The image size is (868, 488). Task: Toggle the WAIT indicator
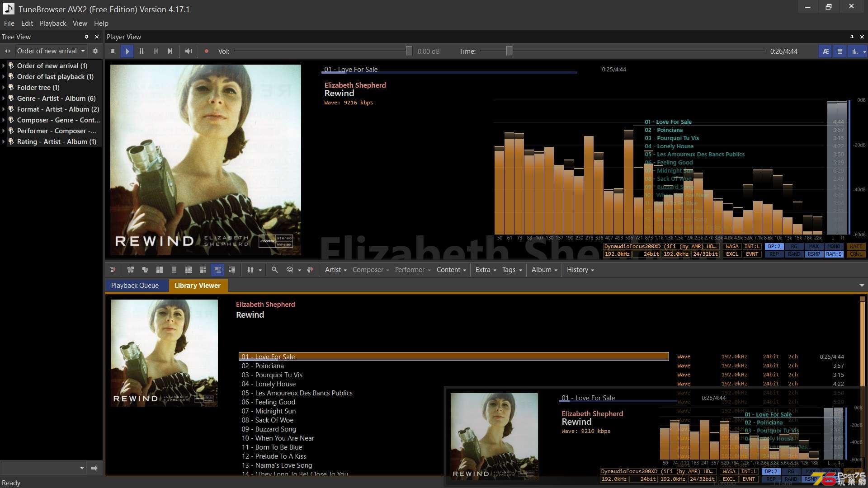click(855, 247)
